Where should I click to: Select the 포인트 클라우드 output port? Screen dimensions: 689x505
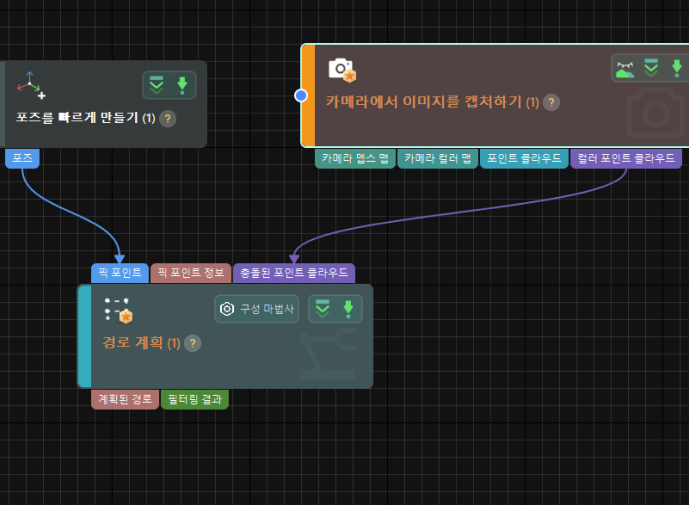click(524, 159)
